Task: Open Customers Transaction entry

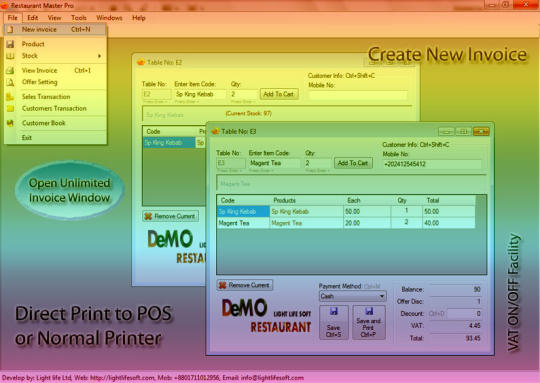Action: click(55, 108)
